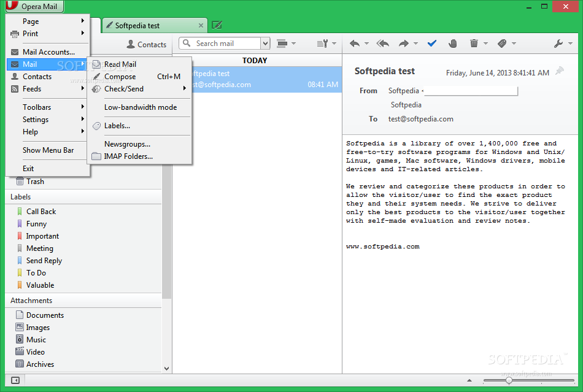Expand the Search mail dropdown arrow
The height and width of the screenshot is (392, 583).
tap(265, 44)
